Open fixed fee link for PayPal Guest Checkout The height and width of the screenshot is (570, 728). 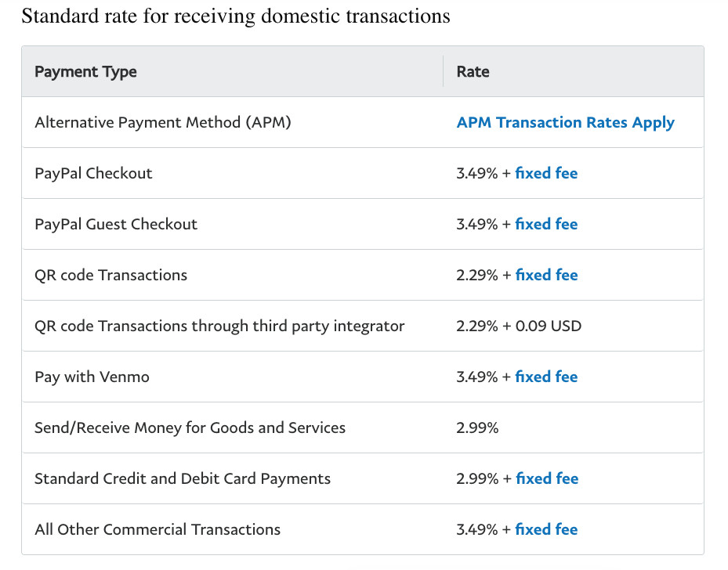click(x=546, y=224)
